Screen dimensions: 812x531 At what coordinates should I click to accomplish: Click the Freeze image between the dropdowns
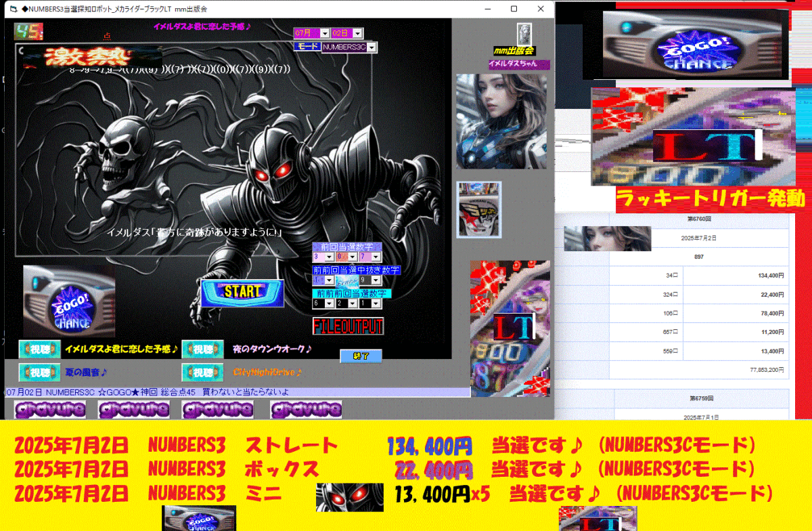tap(346, 280)
